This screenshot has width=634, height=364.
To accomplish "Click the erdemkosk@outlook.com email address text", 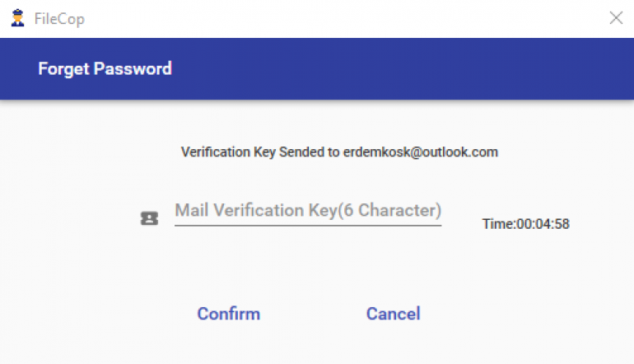I will [x=421, y=152].
